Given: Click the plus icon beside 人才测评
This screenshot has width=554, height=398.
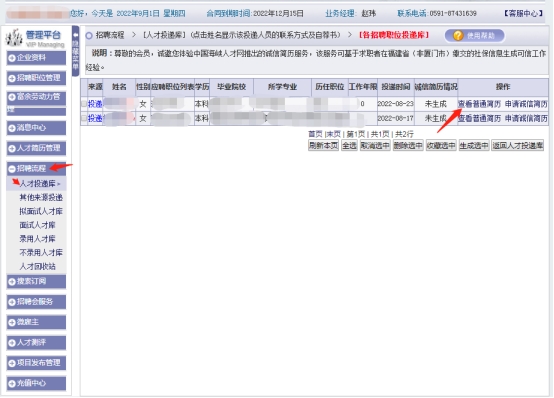Looking at the screenshot, I should [12, 343].
